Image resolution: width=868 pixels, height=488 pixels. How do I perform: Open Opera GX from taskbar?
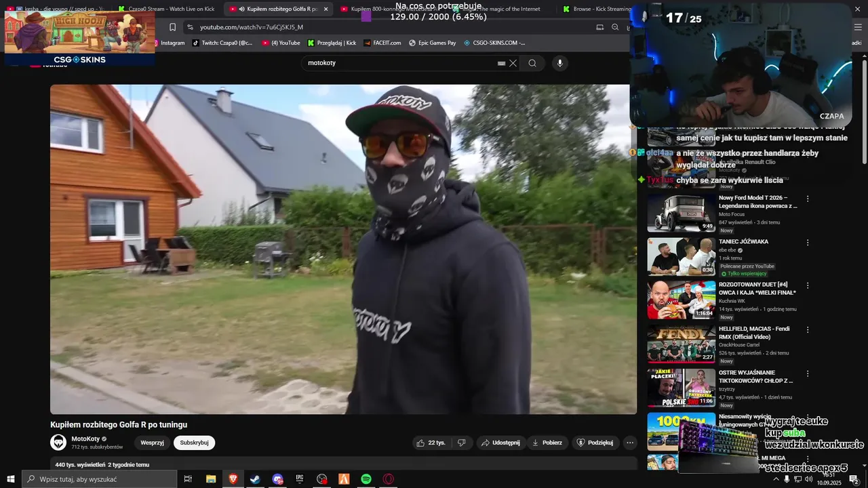click(389, 479)
